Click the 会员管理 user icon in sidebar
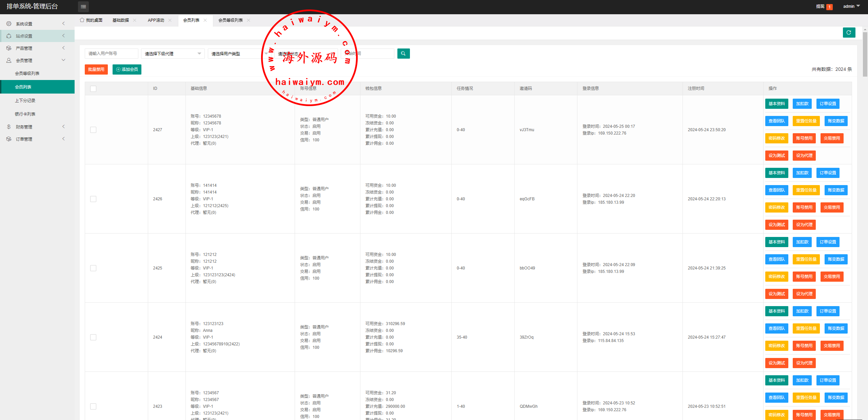Viewport: 868px width, 420px height. pos(9,60)
